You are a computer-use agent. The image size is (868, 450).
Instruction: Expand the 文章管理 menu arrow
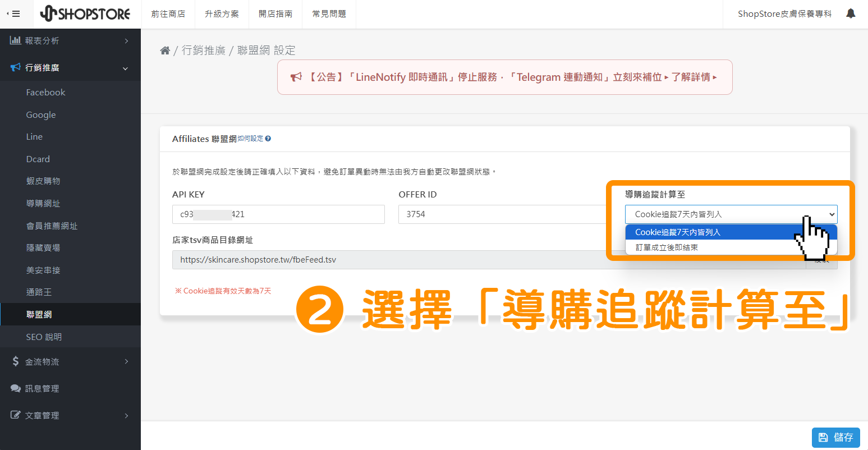(x=126, y=416)
